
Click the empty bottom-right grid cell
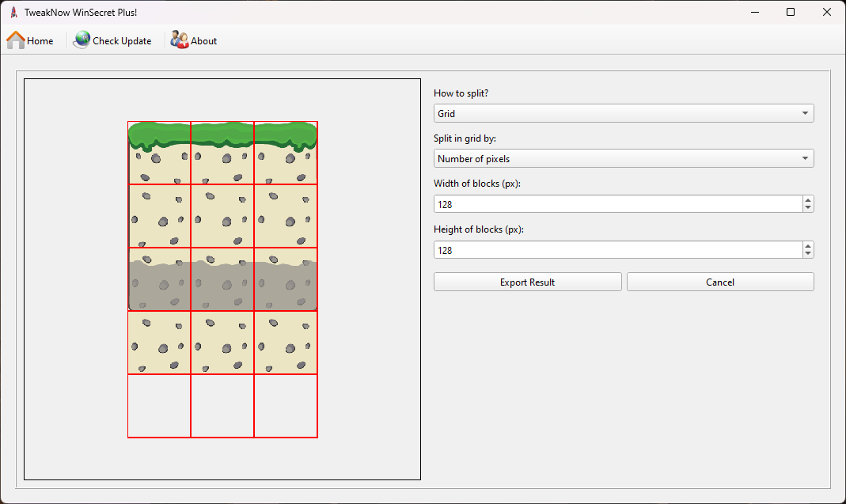[x=286, y=406]
